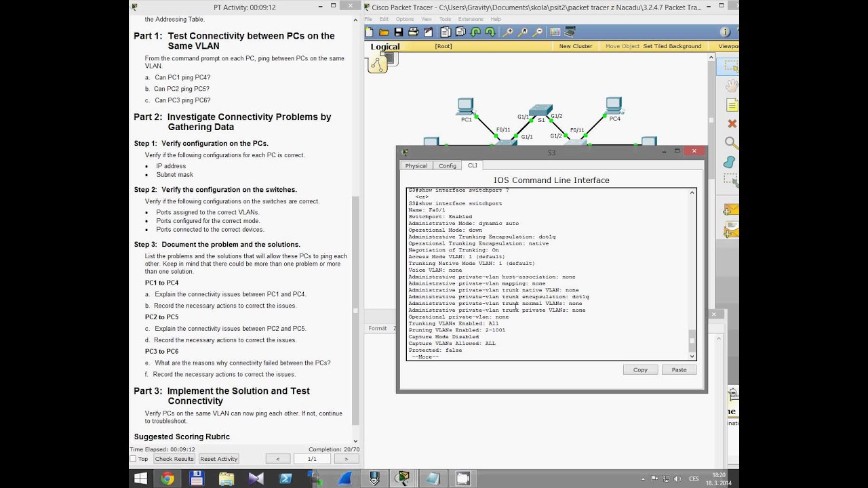Click the Viewport button
Screen dimensions: 868x488
[728, 46]
